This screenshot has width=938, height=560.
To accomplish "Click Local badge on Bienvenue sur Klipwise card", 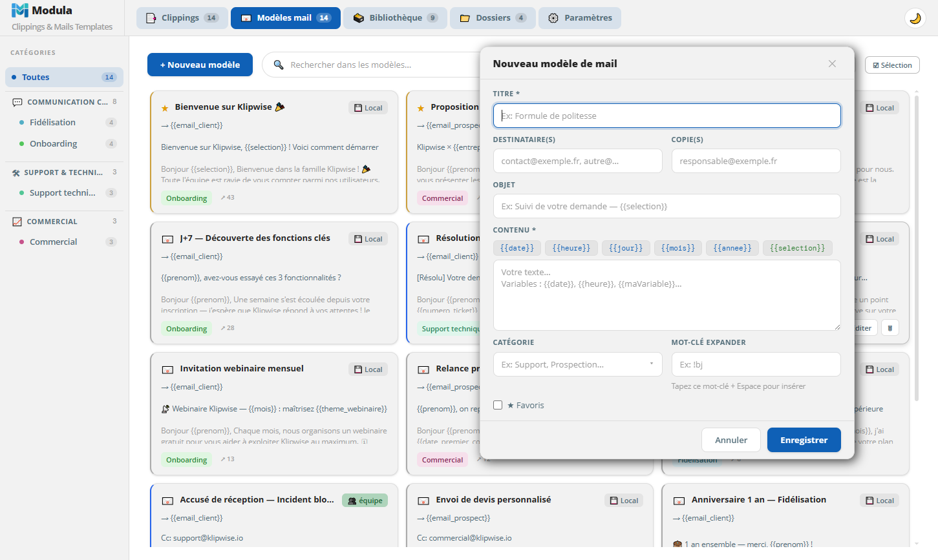I will point(368,108).
